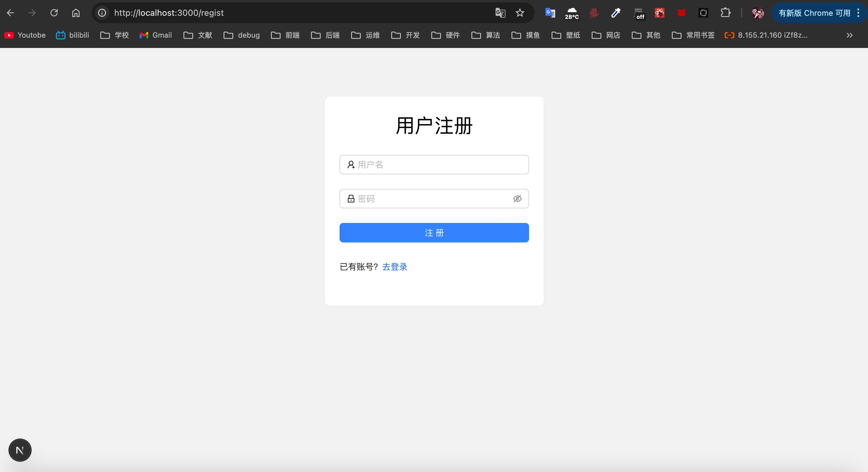Open the Extensions puzzle-piece menu
868x472 pixels.
(x=725, y=13)
